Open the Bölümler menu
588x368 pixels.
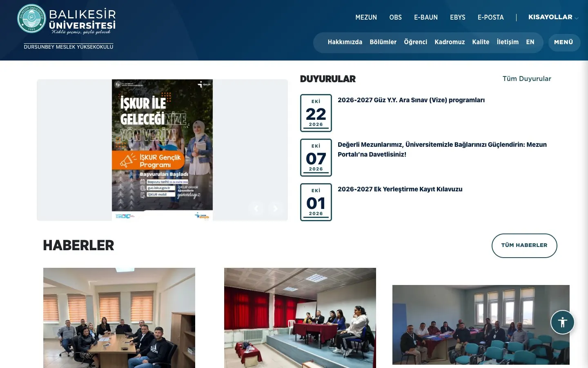coord(383,42)
